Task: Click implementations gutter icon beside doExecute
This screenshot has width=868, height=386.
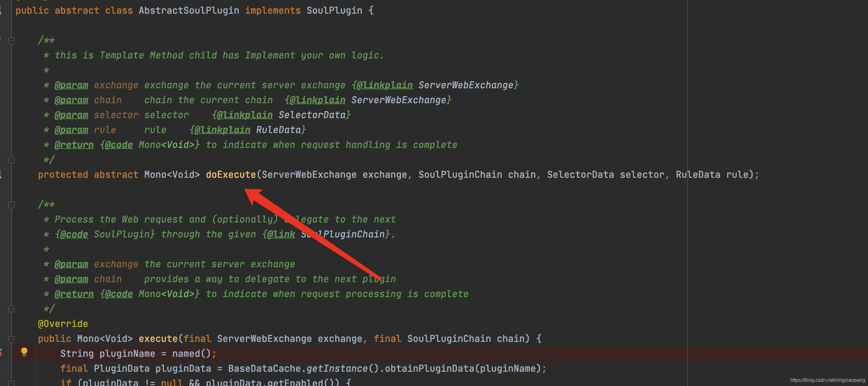Action: point(1,174)
